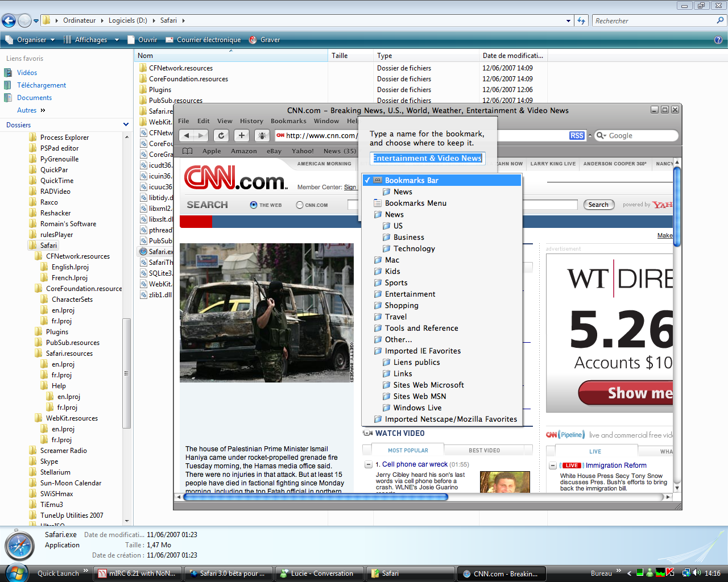Open the Téléchargement favorite link
728x582 pixels.
(x=42, y=85)
